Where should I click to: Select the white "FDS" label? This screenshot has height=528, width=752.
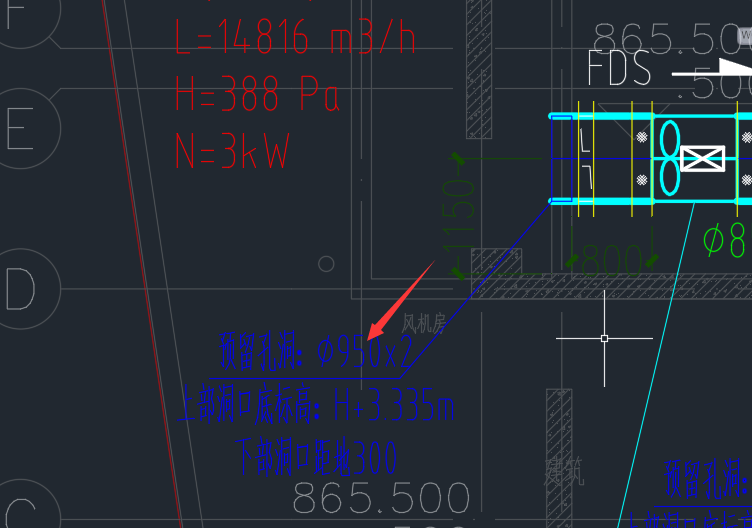[x=619, y=68]
